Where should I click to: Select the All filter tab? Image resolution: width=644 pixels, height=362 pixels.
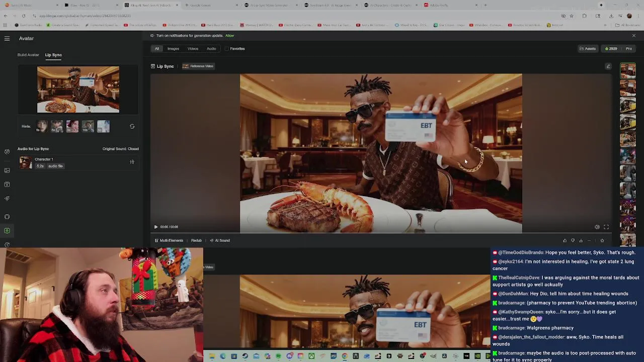[157, 49]
